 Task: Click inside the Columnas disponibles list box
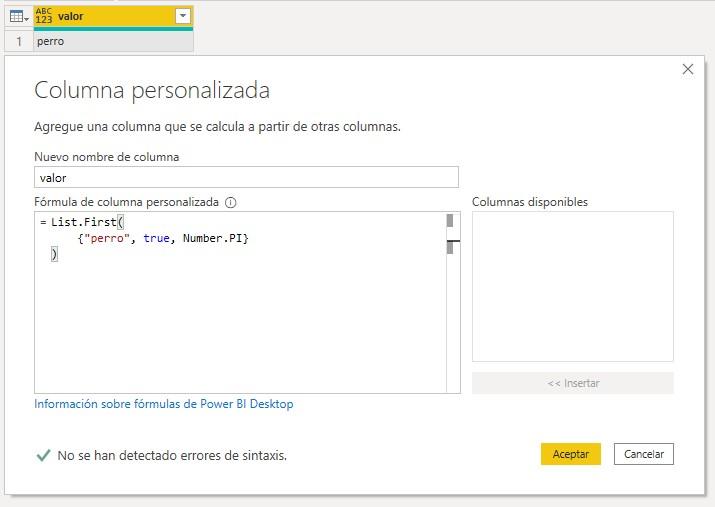tap(572, 286)
